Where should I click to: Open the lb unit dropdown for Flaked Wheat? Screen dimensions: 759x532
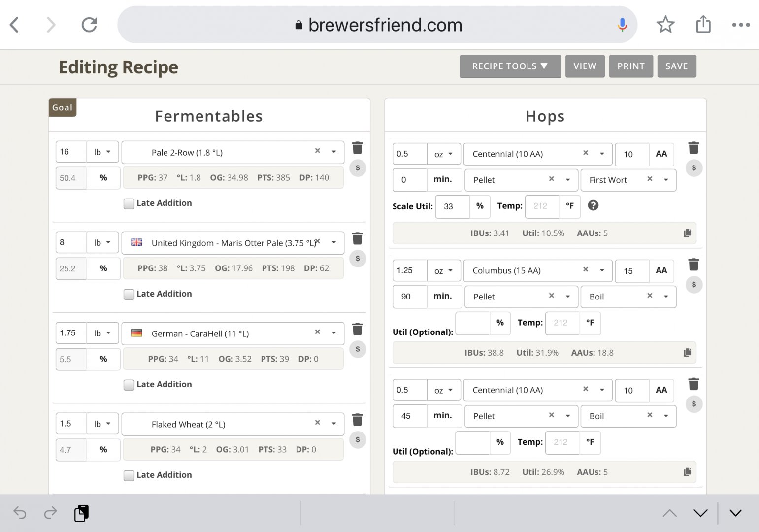[102, 424]
